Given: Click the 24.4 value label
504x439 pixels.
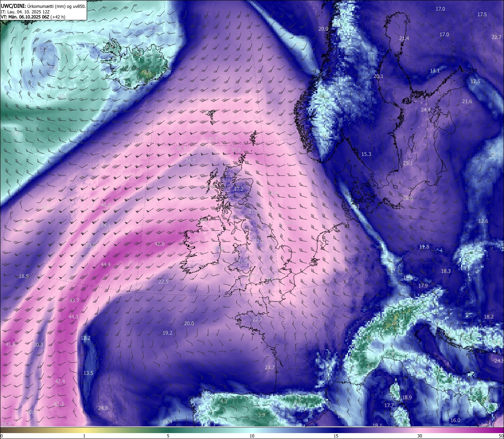Looking at the screenshot, I should 426,110.
